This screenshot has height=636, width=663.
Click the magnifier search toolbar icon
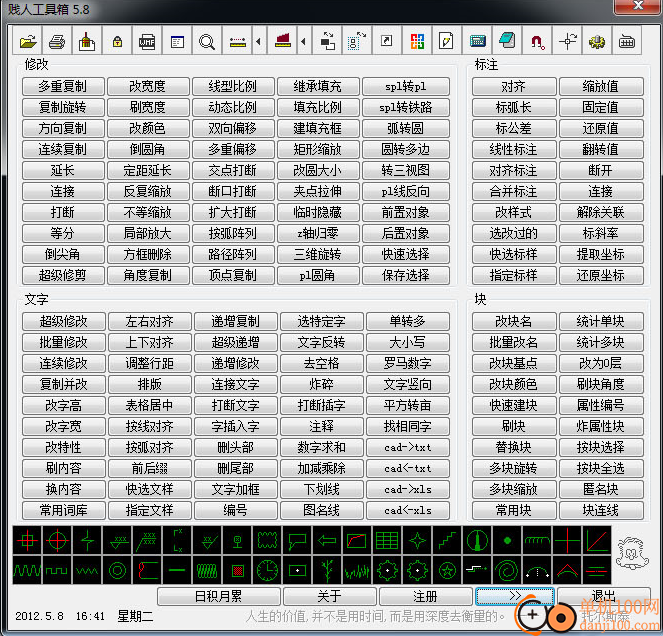pyautogui.click(x=207, y=41)
